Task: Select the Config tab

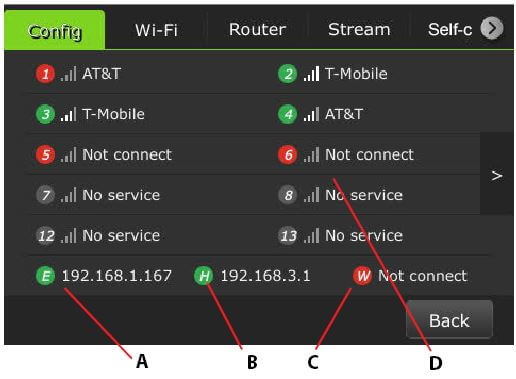Action: click(x=55, y=30)
